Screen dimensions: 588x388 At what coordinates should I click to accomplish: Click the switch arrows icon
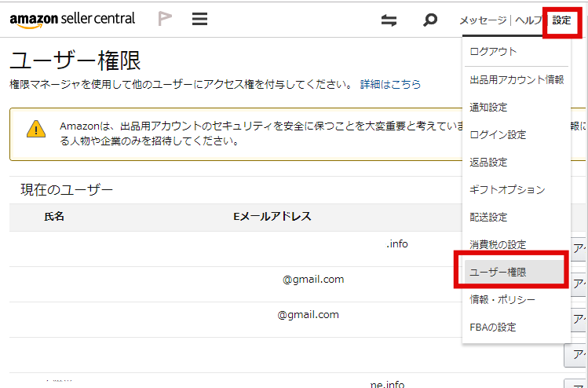(x=389, y=20)
